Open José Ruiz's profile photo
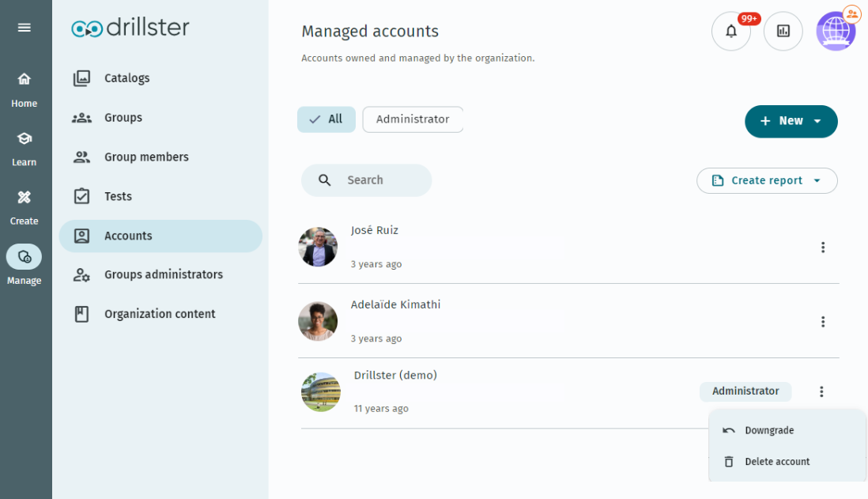Viewport: 868px width, 499px height. coord(318,247)
